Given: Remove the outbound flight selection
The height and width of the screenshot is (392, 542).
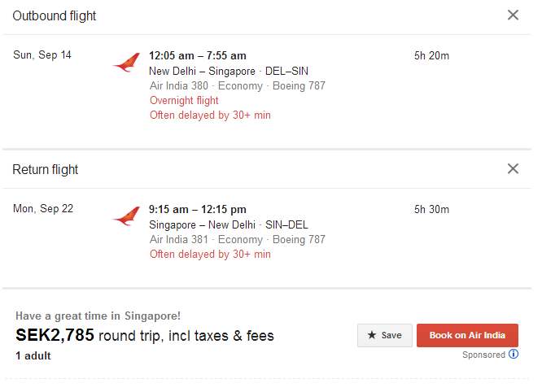Looking at the screenshot, I should 513,15.
